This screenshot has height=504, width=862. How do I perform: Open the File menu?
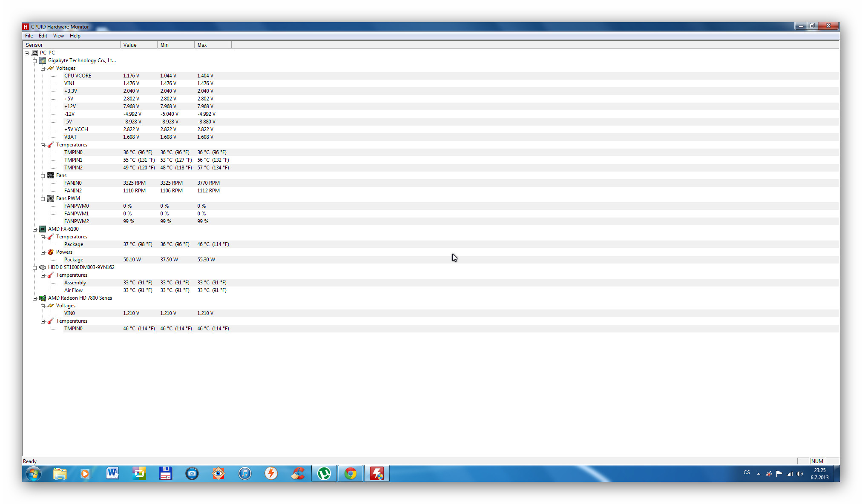[29, 36]
